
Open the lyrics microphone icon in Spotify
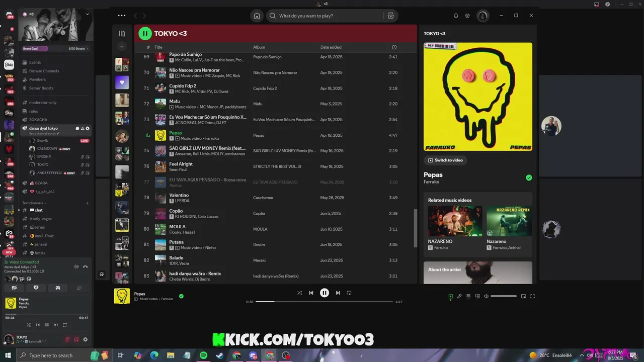(459, 296)
